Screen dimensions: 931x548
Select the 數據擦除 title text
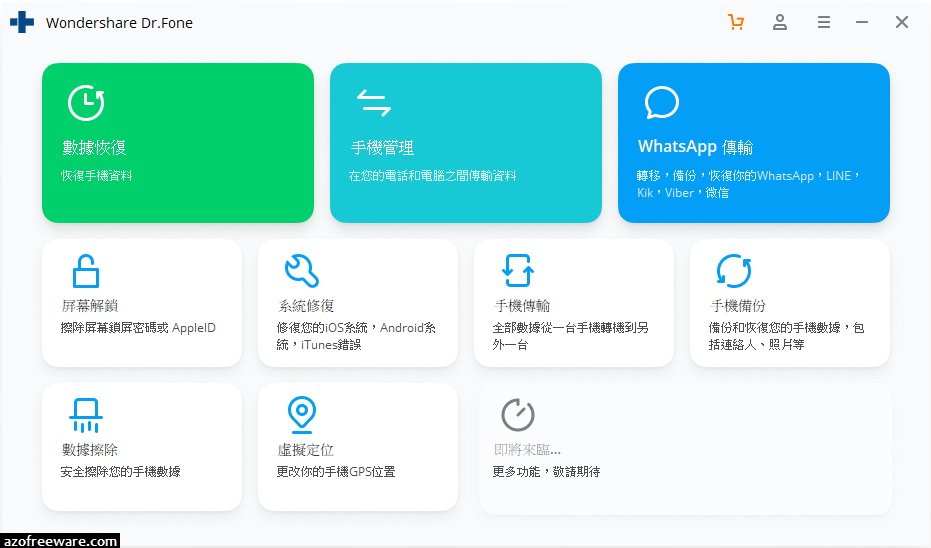coord(90,449)
